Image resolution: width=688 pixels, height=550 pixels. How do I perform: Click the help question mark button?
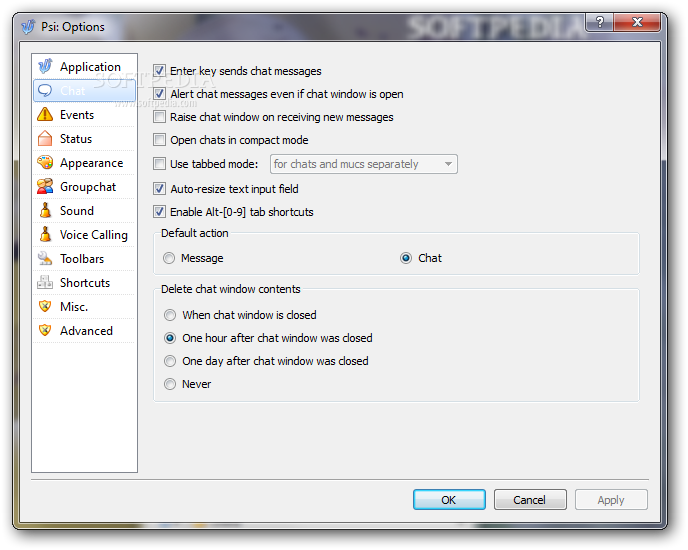pyautogui.click(x=600, y=22)
